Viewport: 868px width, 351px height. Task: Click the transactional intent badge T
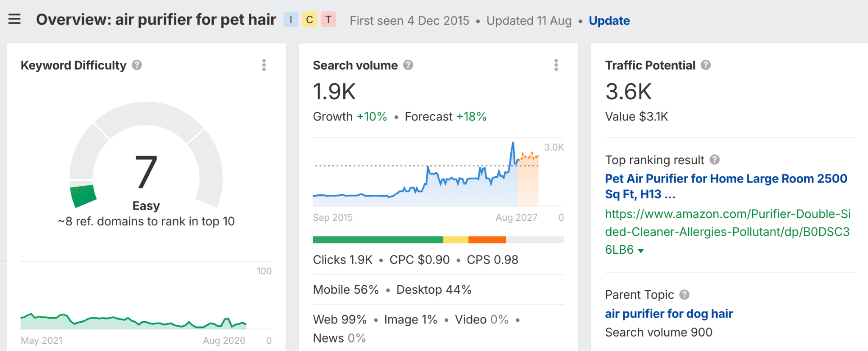tap(328, 20)
